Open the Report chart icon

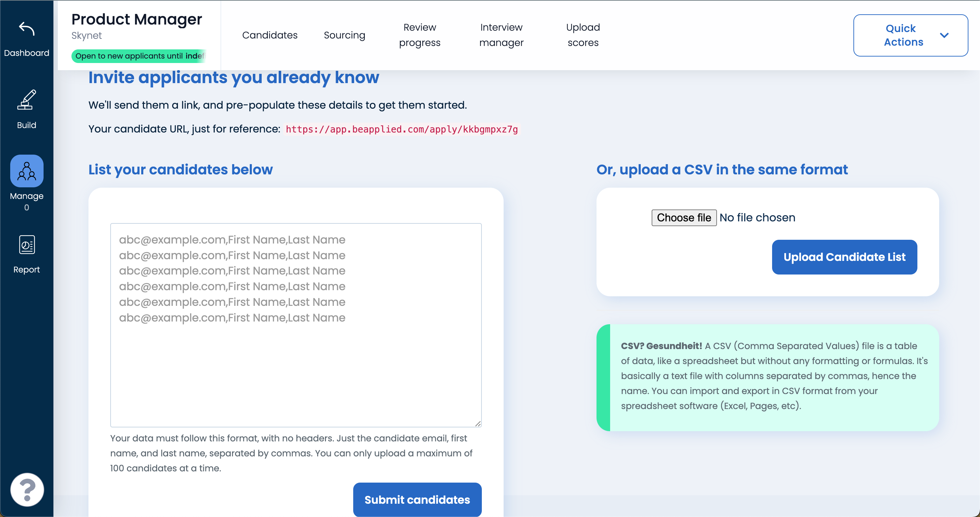tap(27, 245)
